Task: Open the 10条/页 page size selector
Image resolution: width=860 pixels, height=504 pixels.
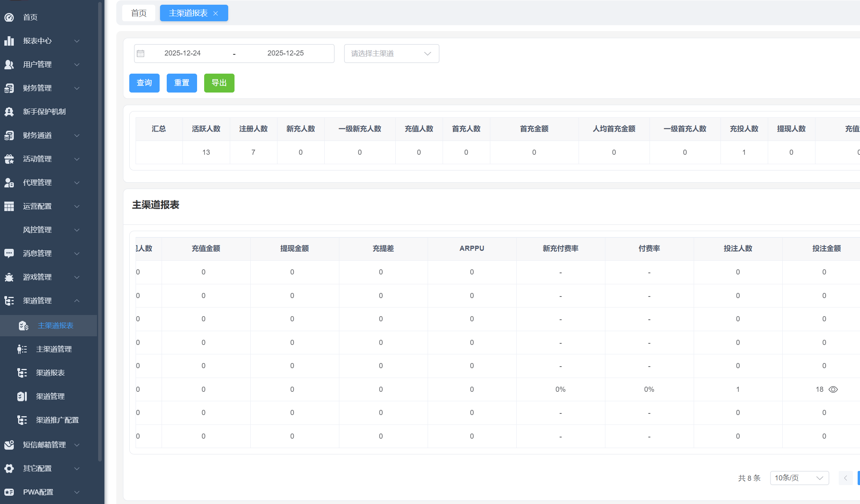Action: coord(799,478)
